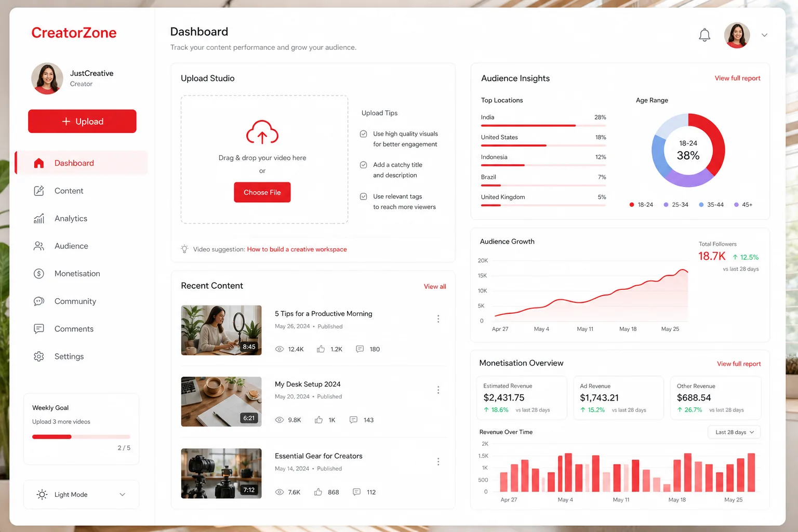Click the Weekly Goal progress bar

tap(81, 437)
